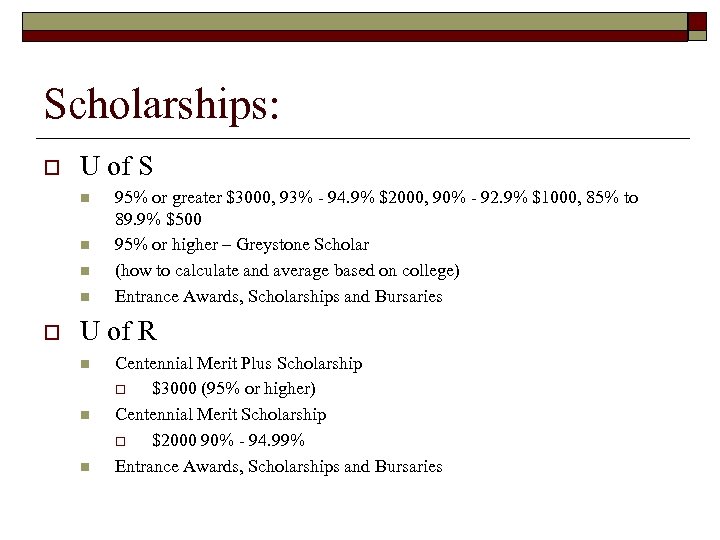Click the bullet before "(how to calculate and average"
The height and width of the screenshot is (540, 720).
click(x=86, y=272)
